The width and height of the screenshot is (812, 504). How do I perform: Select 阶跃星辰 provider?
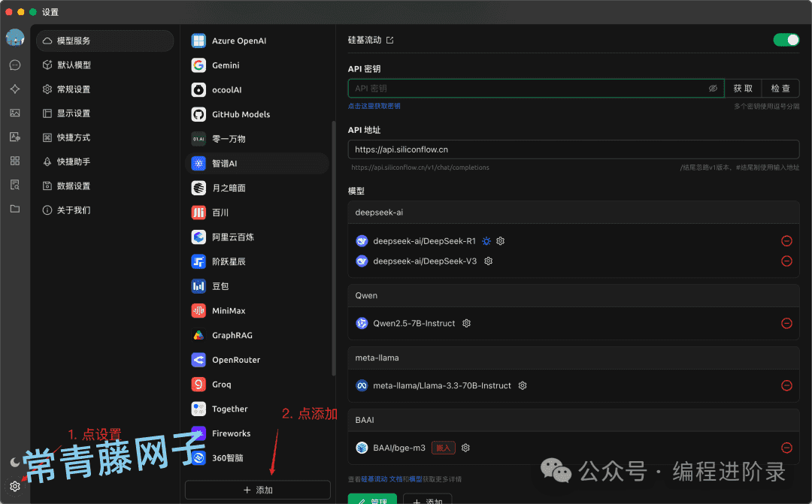(x=257, y=262)
